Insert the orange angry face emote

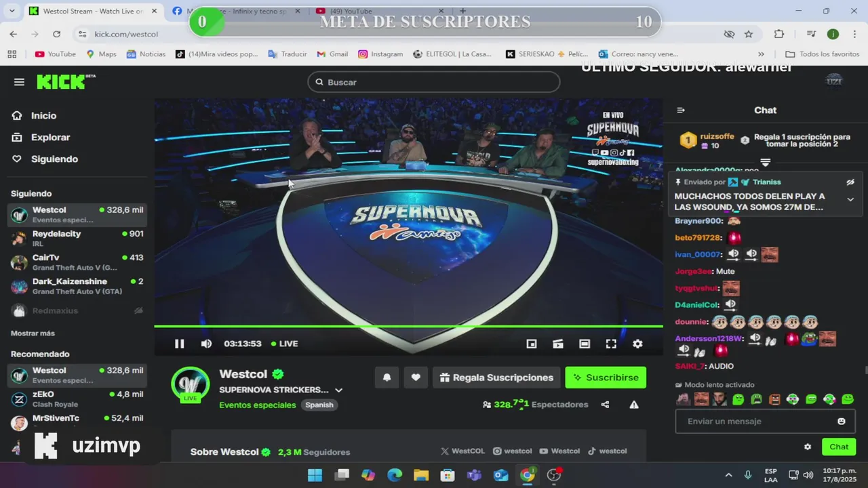(774, 399)
